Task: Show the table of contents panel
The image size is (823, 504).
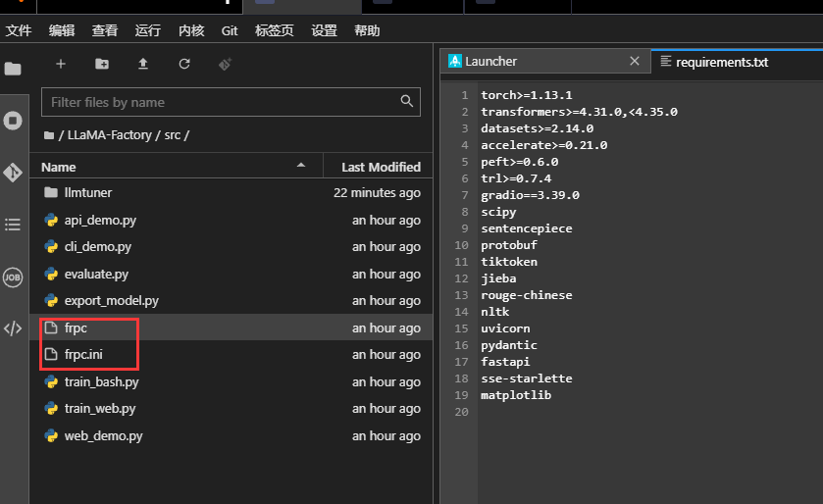Action: click(x=13, y=225)
